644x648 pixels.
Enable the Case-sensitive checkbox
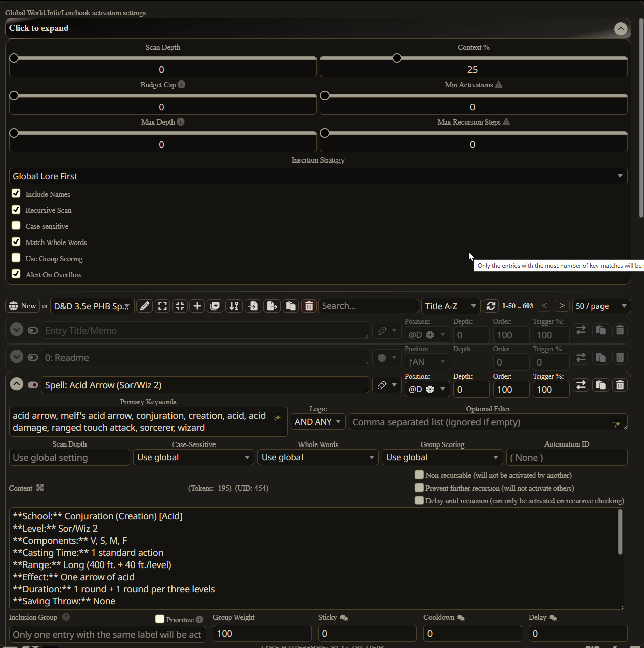tap(16, 226)
